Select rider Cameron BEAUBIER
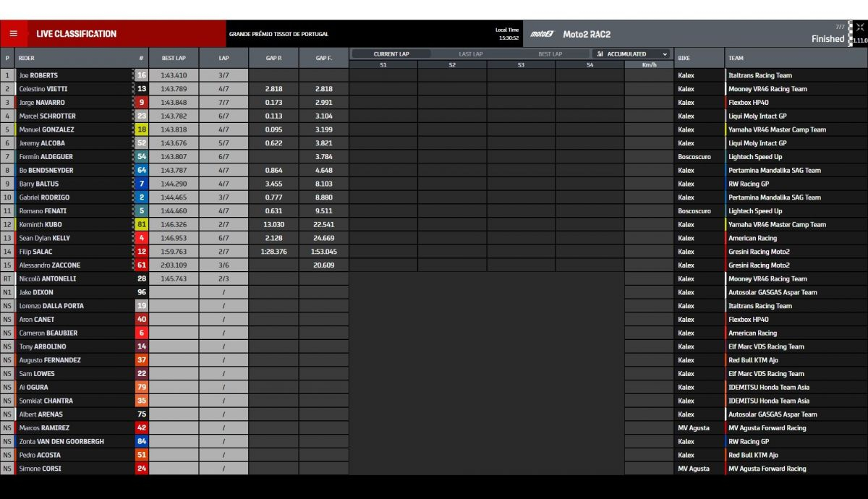 click(48, 333)
